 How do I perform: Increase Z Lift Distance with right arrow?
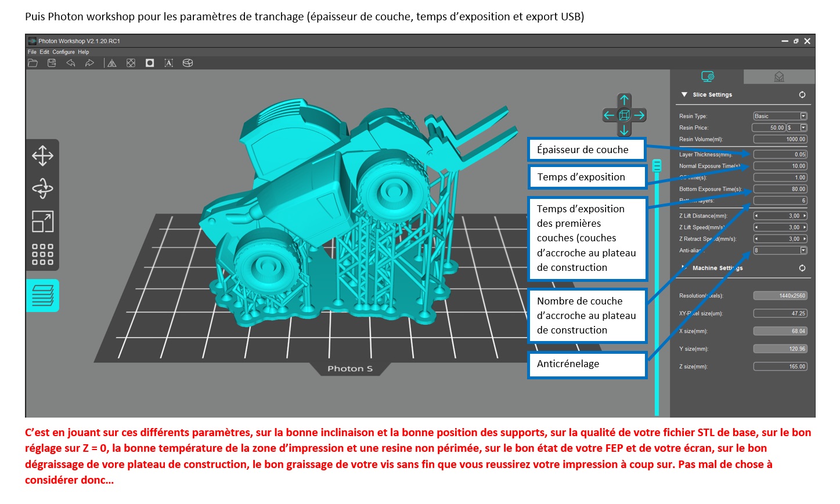point(805,216)
